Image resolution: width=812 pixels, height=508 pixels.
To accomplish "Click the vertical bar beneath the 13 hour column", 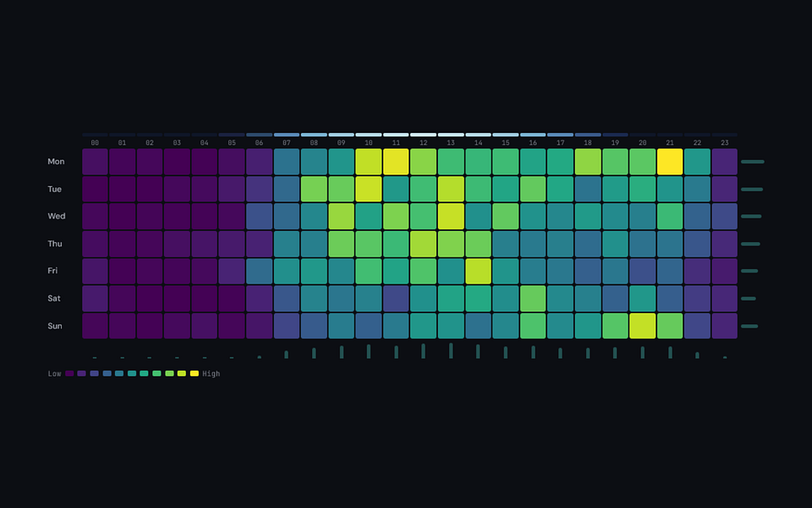I will (451, 351).
